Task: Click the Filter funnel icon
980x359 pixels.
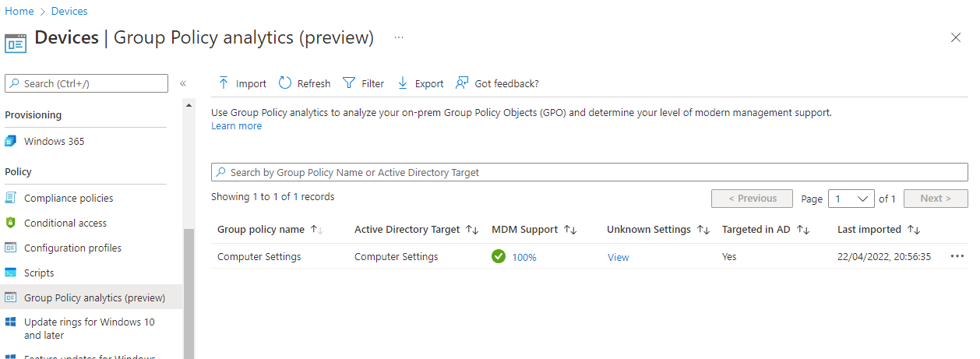Action: coord(349,83)
